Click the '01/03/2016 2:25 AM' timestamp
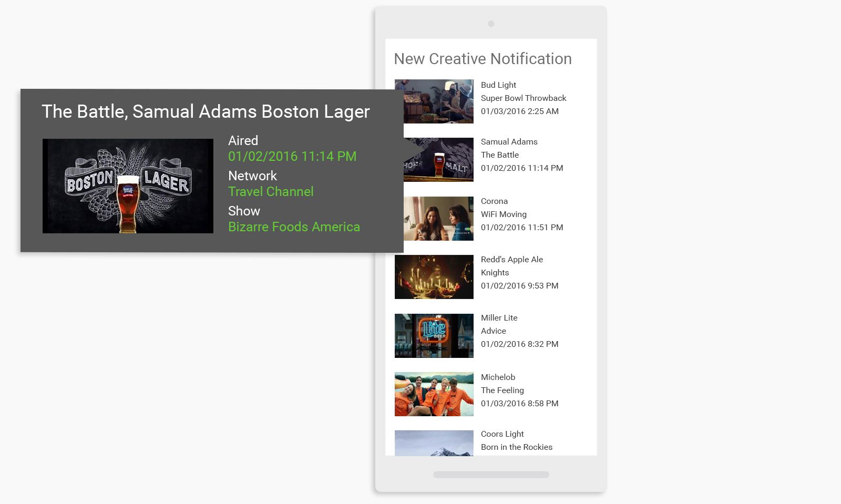The height and width of the screenshot is (504, 841). coord(520,111)
